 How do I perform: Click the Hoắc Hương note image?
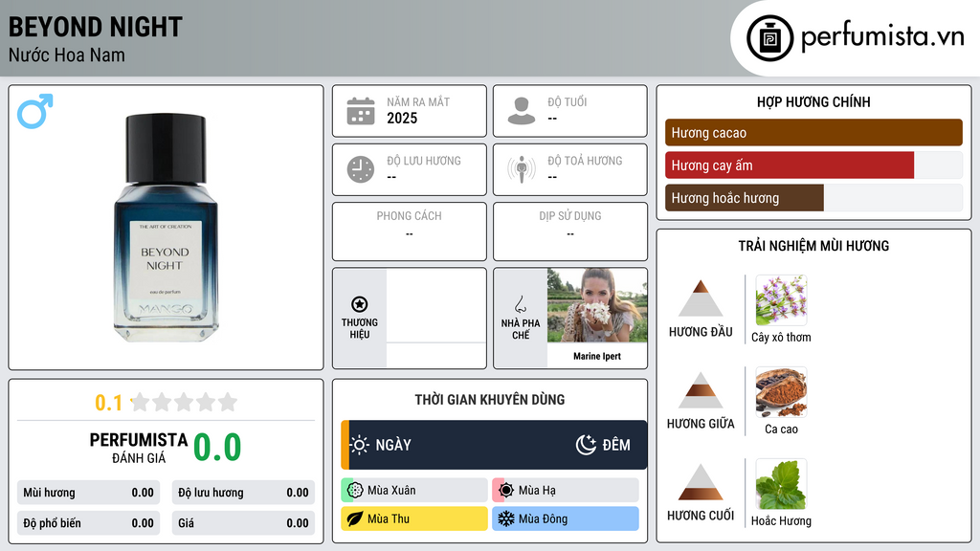[781, 483]
